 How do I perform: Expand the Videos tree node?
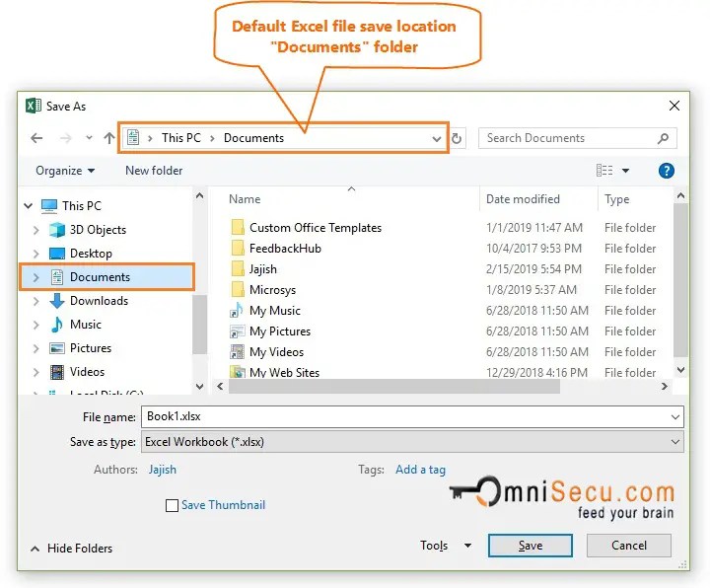36,372
